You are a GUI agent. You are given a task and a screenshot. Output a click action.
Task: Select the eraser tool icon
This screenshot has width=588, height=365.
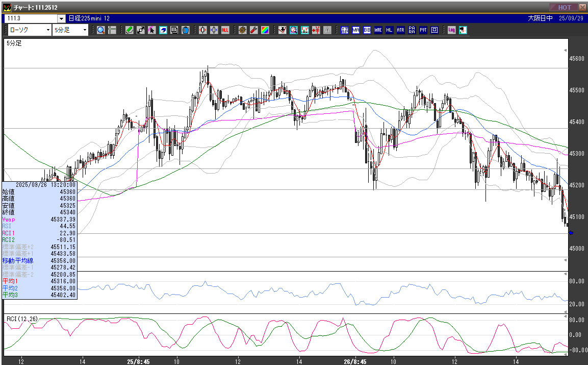click(163, 30)
